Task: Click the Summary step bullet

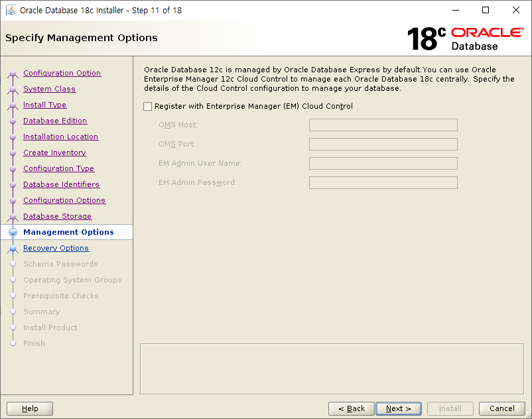Action: point(13,312)
